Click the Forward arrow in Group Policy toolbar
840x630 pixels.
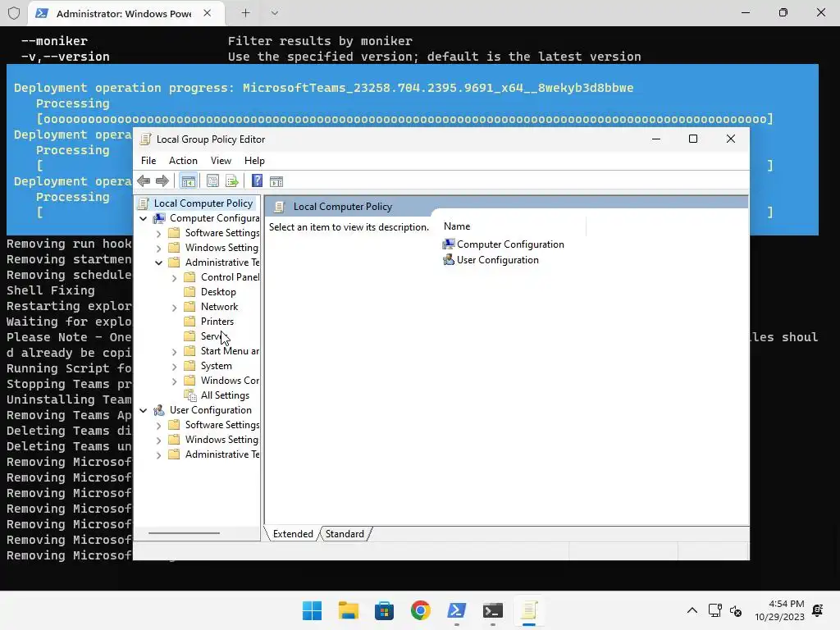tap(162, 181)
